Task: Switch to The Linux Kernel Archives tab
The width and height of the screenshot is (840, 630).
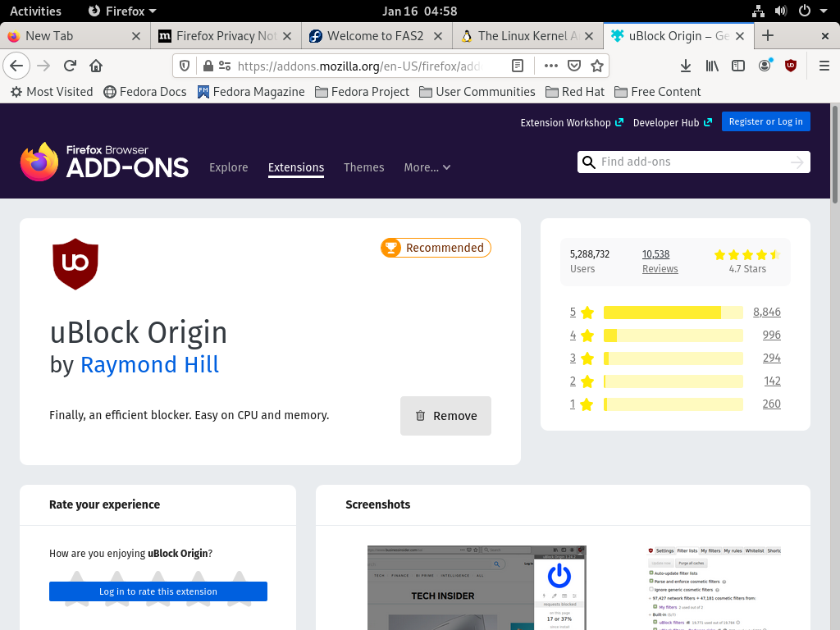Action: pos(529,36)
